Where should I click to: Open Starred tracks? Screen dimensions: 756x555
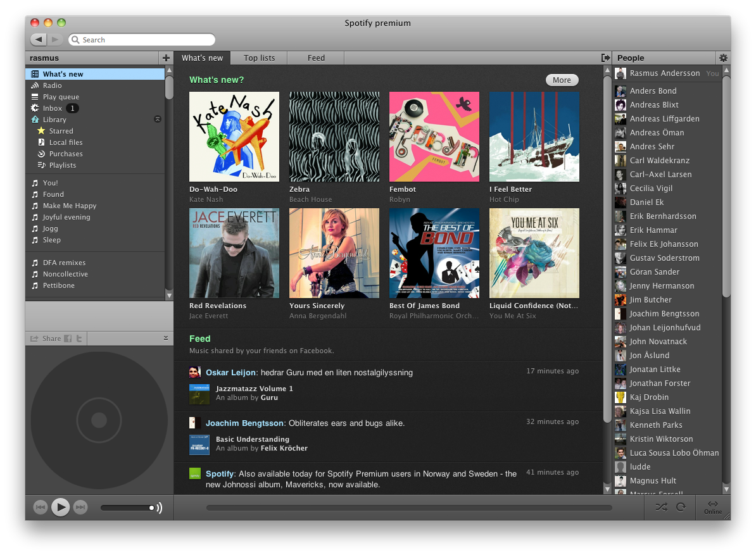[x=95, y=131]
